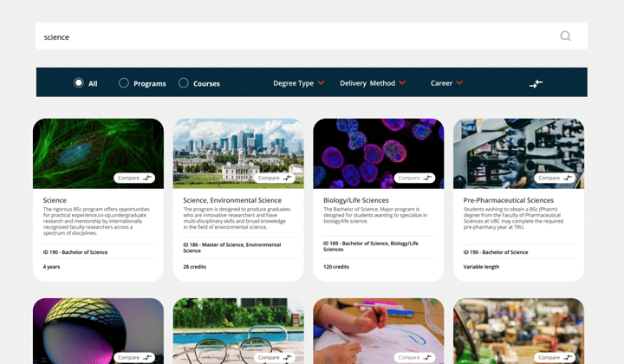Open the Science, Environmental Science title
The width and height of the screenshot is (624, 364).
[232, 200]
